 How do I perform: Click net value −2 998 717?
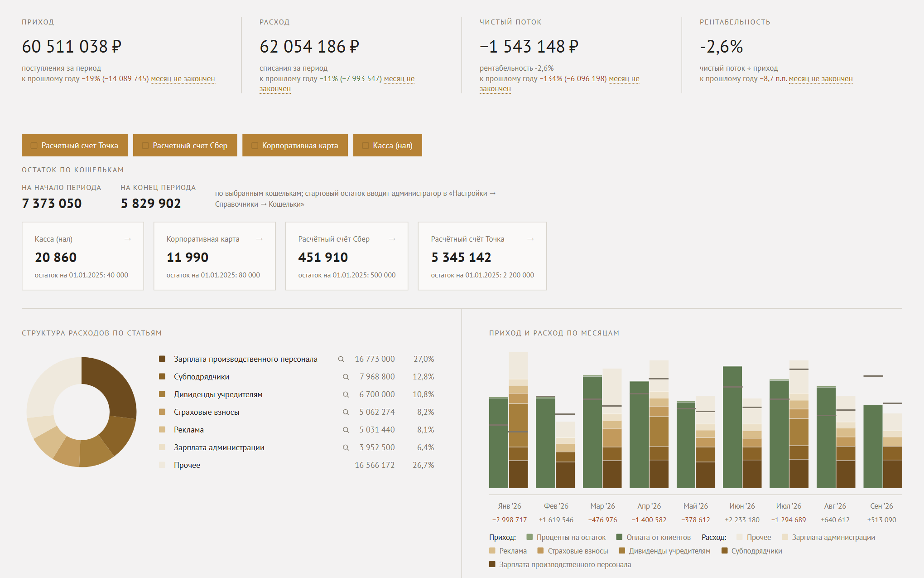point(510,520)
